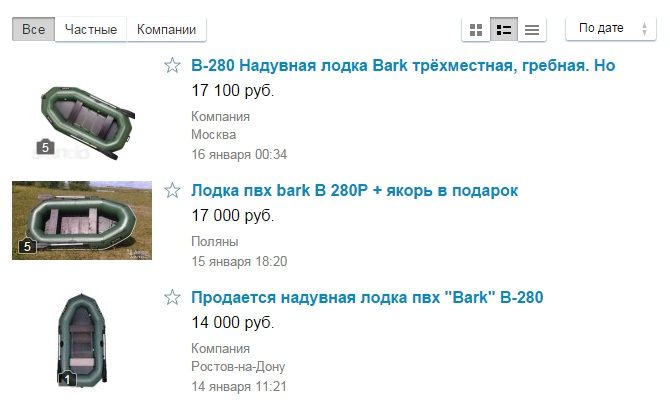Click the single-photo badge on third thumbnail
670x409 pixels.
67,379
